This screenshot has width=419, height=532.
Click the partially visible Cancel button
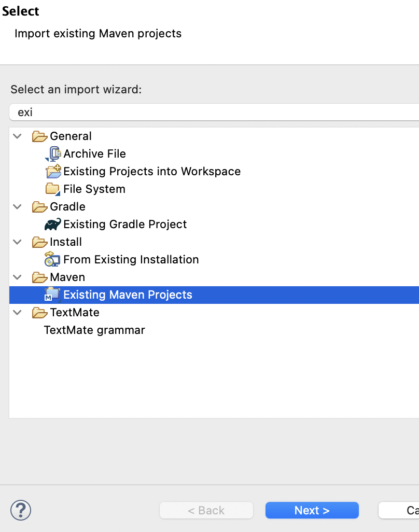399,510
